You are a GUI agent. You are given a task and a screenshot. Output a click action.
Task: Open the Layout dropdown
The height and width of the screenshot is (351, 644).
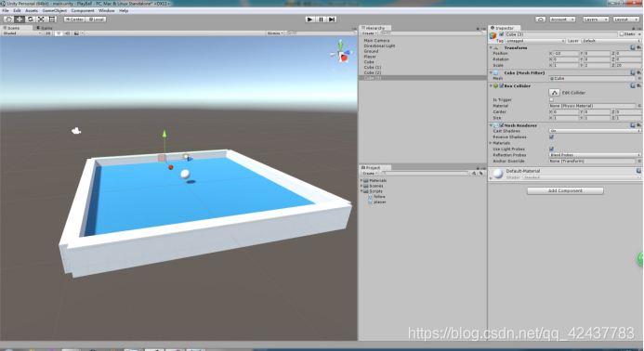click(x=626, y=19)
